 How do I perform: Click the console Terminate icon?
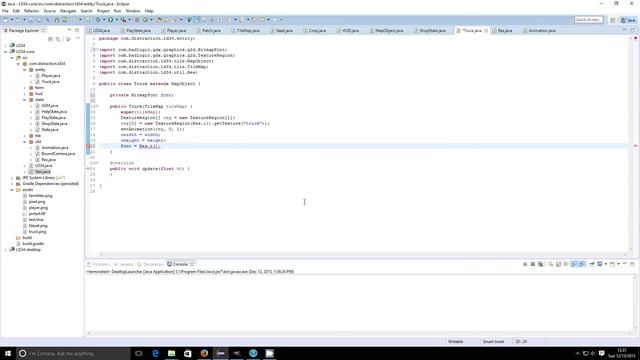click(x=525, y=264)
